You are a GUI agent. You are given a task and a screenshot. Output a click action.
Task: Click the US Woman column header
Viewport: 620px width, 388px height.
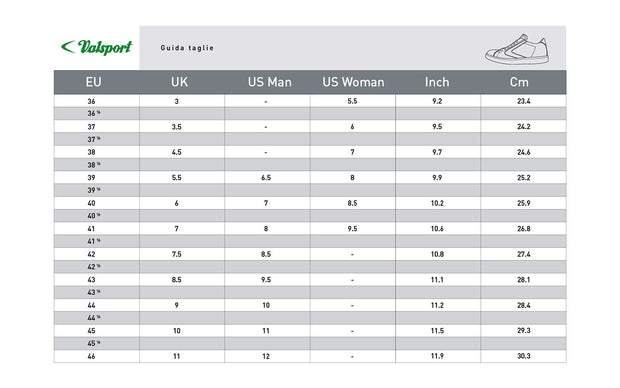(353, 82)
